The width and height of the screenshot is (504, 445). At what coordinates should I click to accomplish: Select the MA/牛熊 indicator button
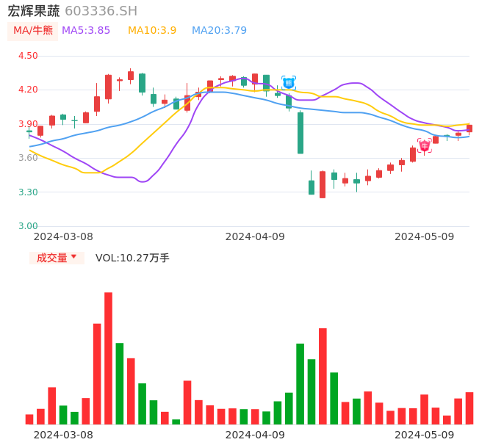[33, 31]
